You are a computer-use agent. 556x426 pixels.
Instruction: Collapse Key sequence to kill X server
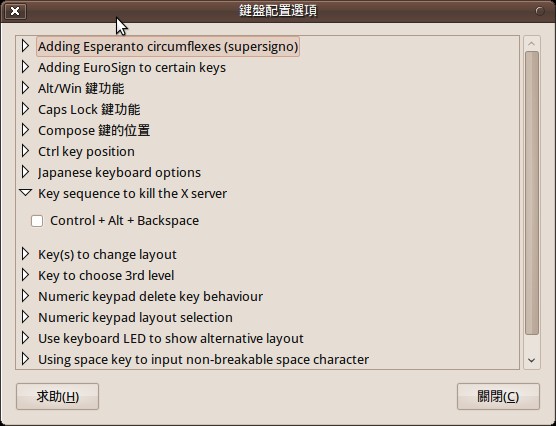[26, 193]
